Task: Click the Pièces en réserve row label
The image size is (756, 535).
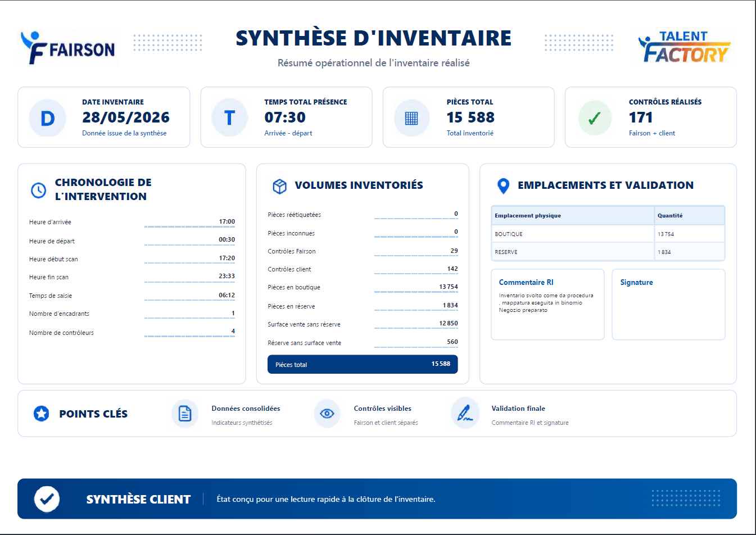Action: 291,306
